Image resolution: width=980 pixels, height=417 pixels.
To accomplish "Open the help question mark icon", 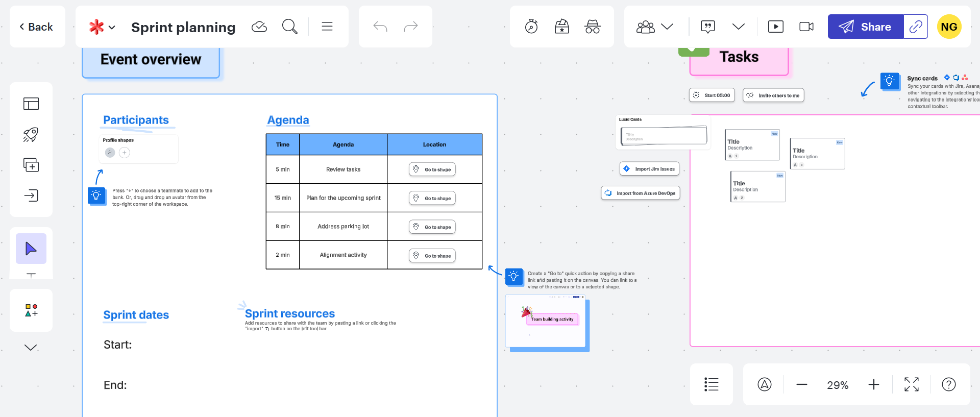I will pyautogui.click(x=949, y=384).
